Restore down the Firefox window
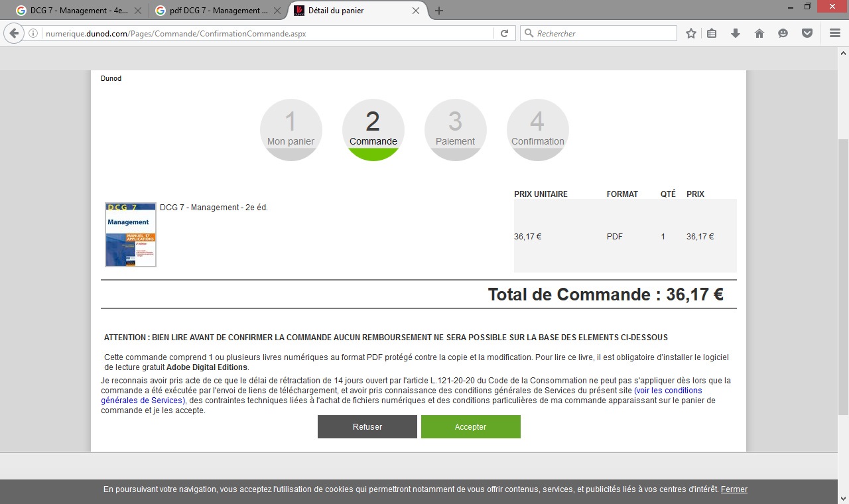 pos(808,6)
